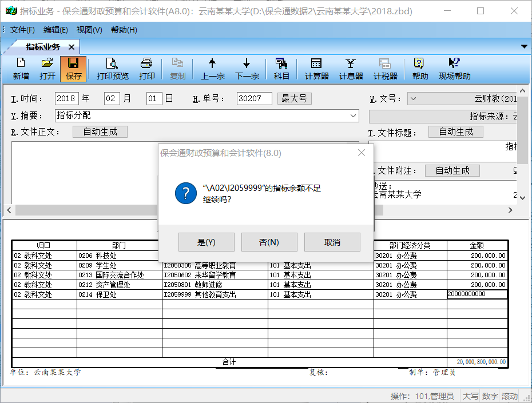Open the 计算器 calculator tool
This screenshot has width=532, height=403.
pos(316,69)
